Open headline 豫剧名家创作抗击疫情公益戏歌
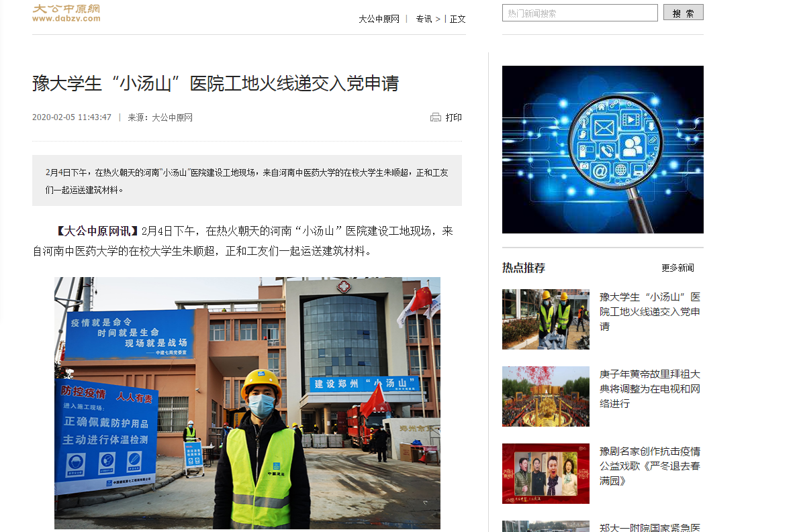This screenshot has width=797, height=532. click(x=649, y=466)
